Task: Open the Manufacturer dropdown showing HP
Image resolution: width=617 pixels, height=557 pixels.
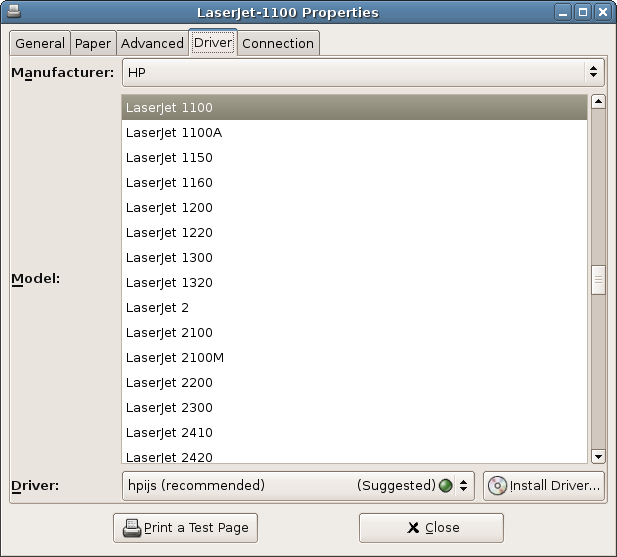Action: coord(363,72)
